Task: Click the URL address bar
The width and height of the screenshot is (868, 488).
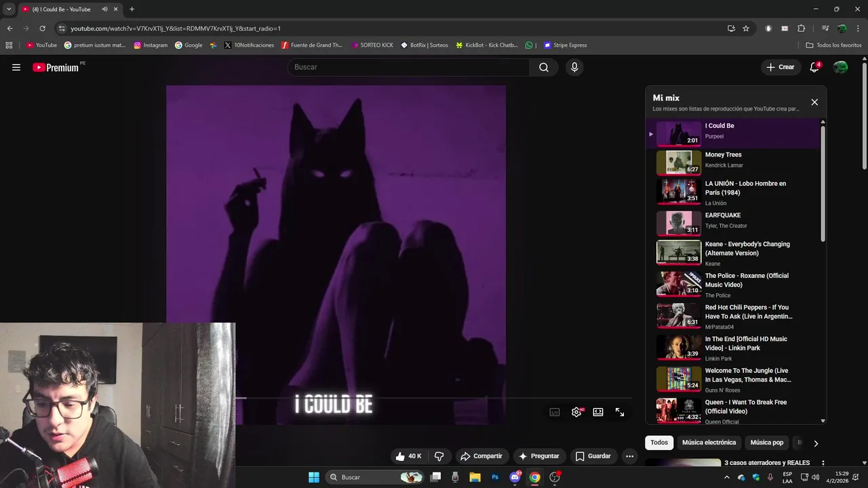Action: tap(393, 28)
